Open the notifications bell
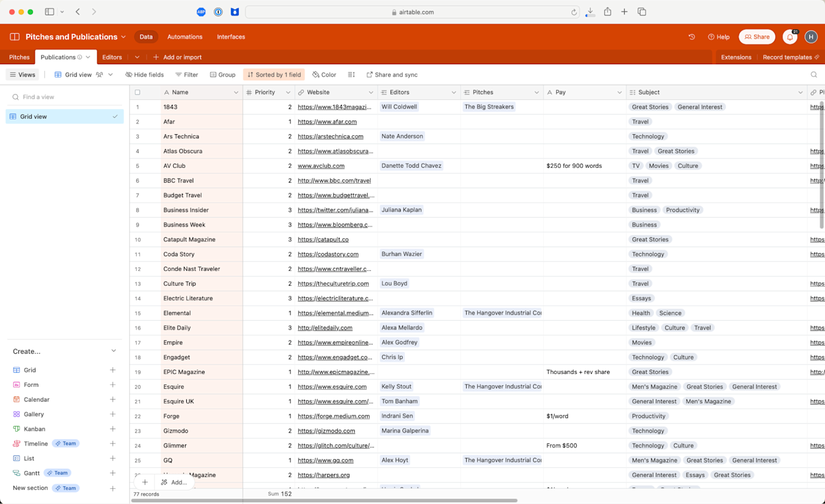Image resolution: width=825 pixels, height=504 pixels. click(x=790, y=37)
